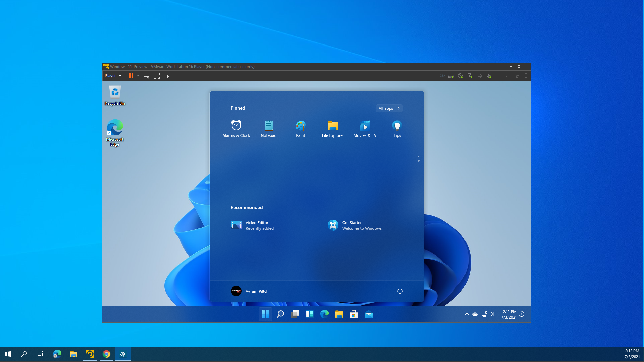The height and width of the screenshot is (362, 644).
Task: Select Search taskbar icon in VMware
Action: click(x=280, y=314)
